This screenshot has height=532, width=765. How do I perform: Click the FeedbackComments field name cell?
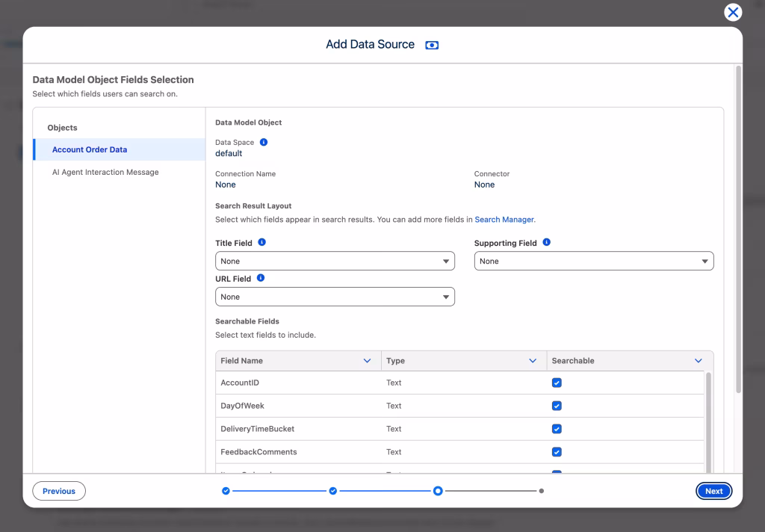tap(298, 452)
